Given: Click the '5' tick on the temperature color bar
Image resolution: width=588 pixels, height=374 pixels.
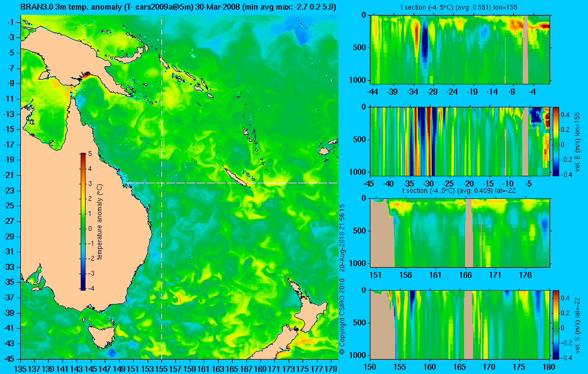Looking at the screenshot, I should (x=90, y=154).
